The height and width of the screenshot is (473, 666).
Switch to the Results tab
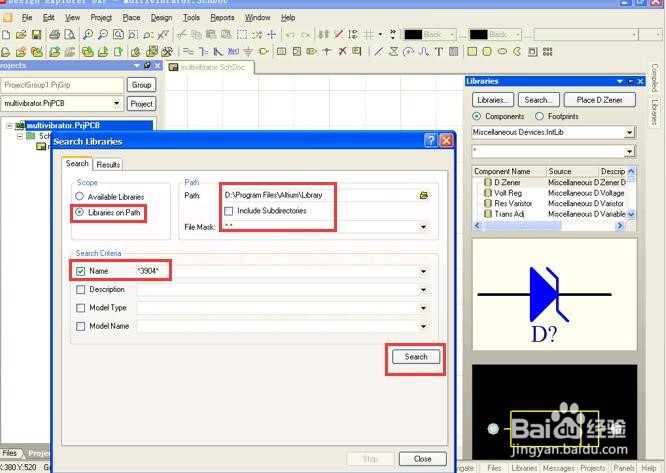(108, 164)
